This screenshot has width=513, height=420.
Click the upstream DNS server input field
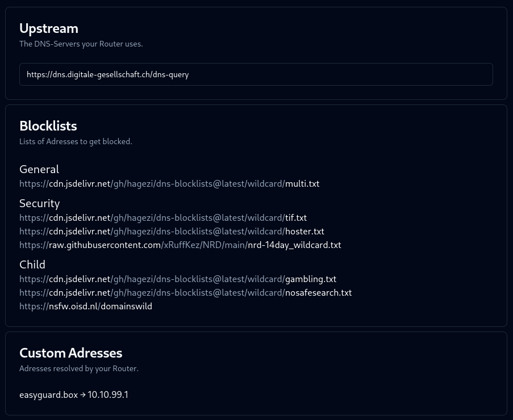(256, 74)
